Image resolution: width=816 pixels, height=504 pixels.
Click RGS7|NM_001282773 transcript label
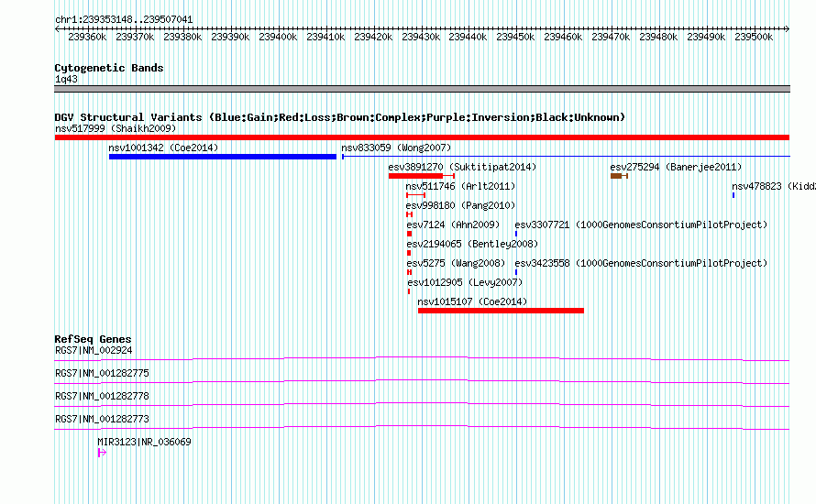[102, 419]
